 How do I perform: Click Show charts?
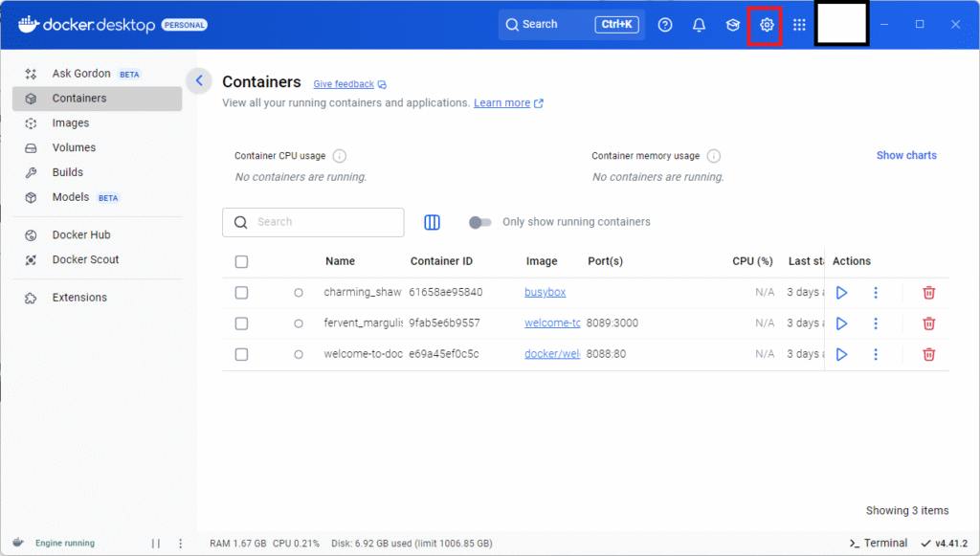click(906, 156)
